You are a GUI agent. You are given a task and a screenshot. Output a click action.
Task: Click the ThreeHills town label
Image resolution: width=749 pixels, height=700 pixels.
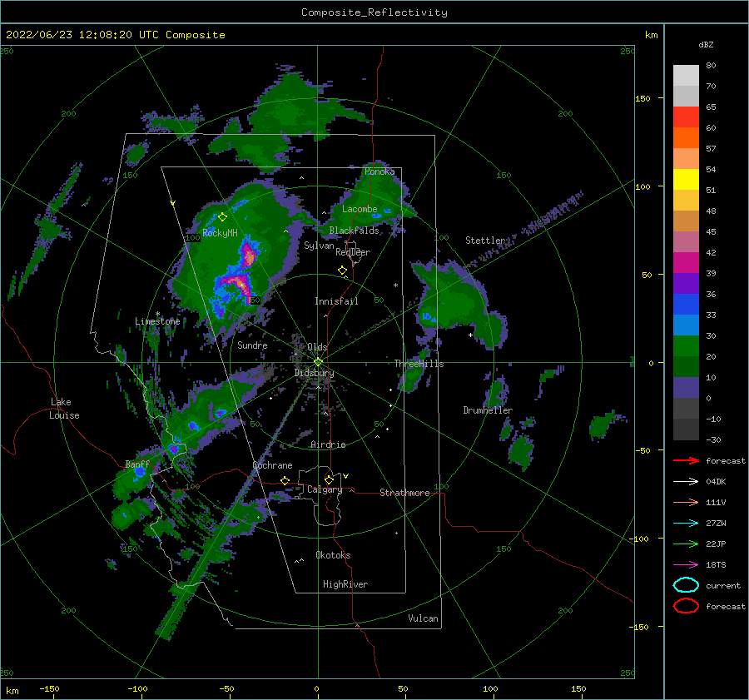point(419,364)
